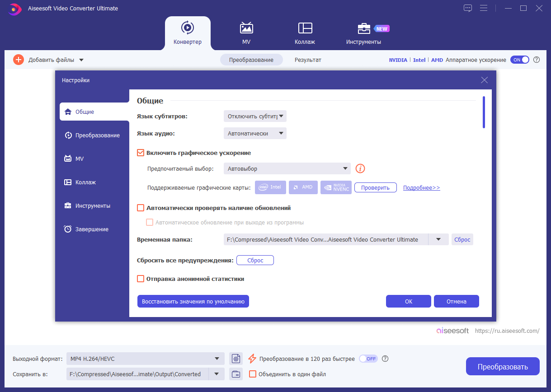Close the Настройки dialog with X
The width and height of the screenshot is (551, 392).
pyautogui.click(x=485, y=80)
